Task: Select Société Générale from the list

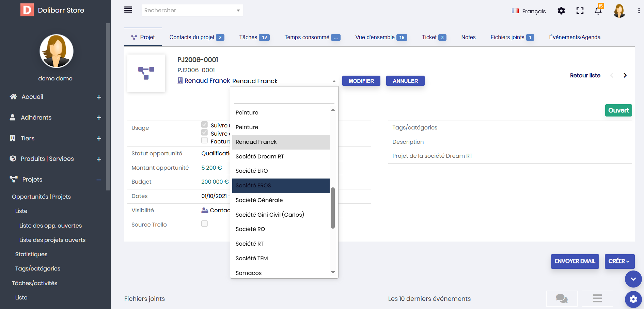Action: (x=259, y=200)
